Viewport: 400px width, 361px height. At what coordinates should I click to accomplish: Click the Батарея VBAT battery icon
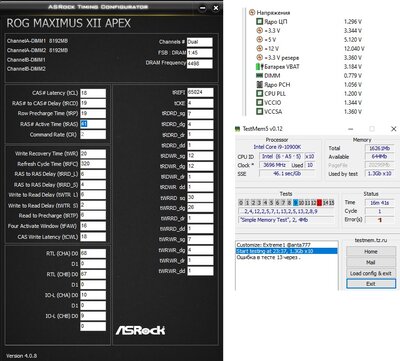pyautogui.click(x=259, y=67)
